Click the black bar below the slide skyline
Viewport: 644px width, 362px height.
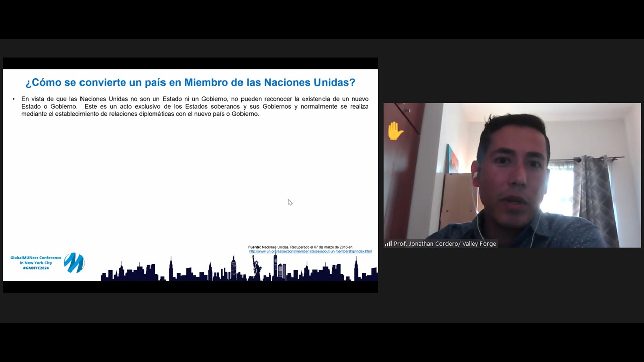click(x=190, y=287)
